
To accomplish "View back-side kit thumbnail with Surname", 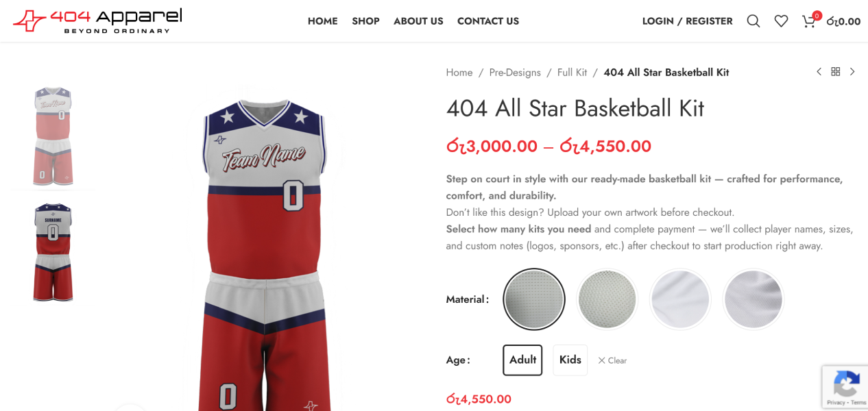I will (53, 252).
